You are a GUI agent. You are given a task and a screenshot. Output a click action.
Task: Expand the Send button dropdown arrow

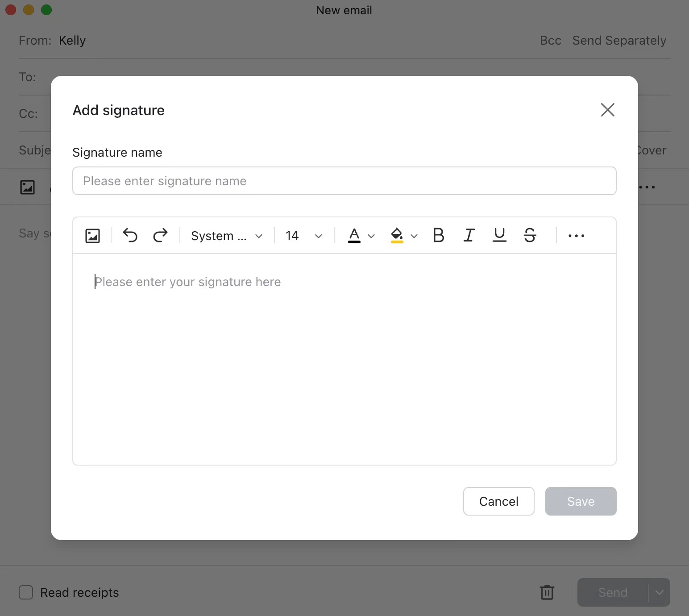coord(659,592)
